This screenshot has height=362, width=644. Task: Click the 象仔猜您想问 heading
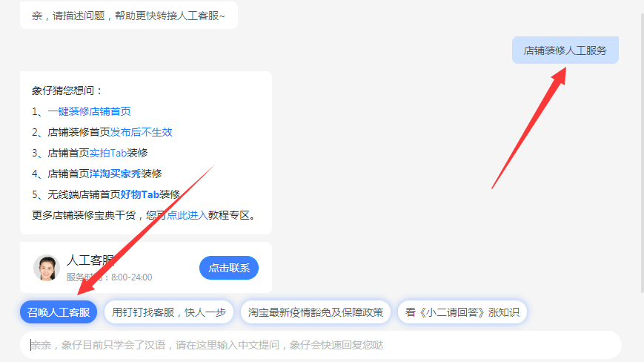point(67,90)
